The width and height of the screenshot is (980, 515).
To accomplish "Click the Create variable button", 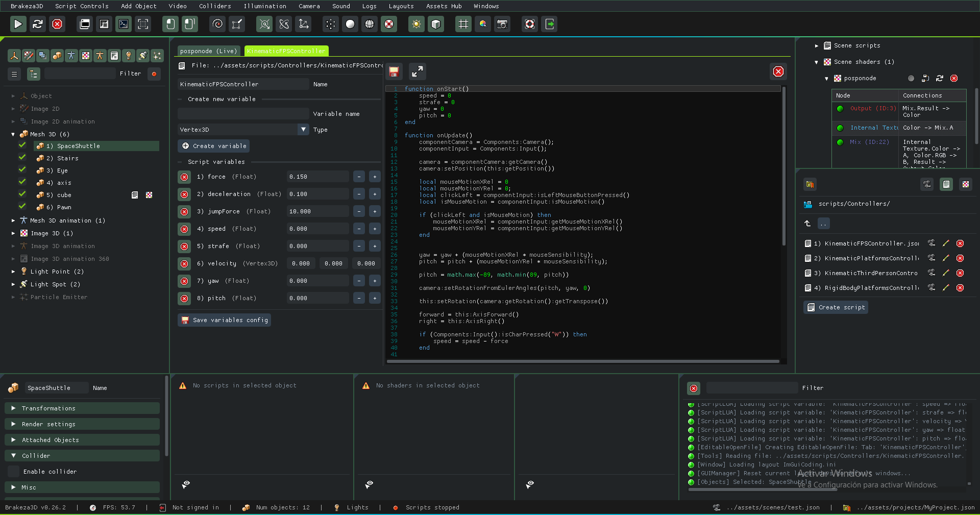I will coord(214,146).
